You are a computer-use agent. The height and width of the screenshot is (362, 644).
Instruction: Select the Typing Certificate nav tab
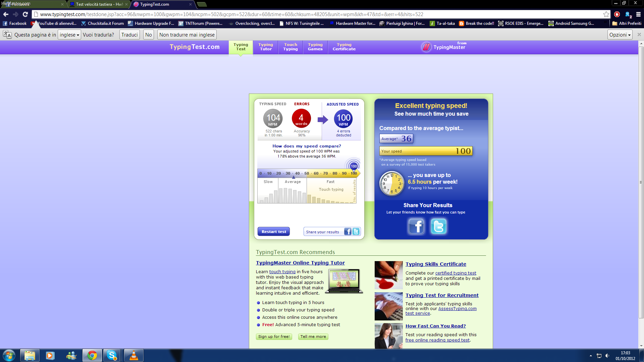pos(344,47)
